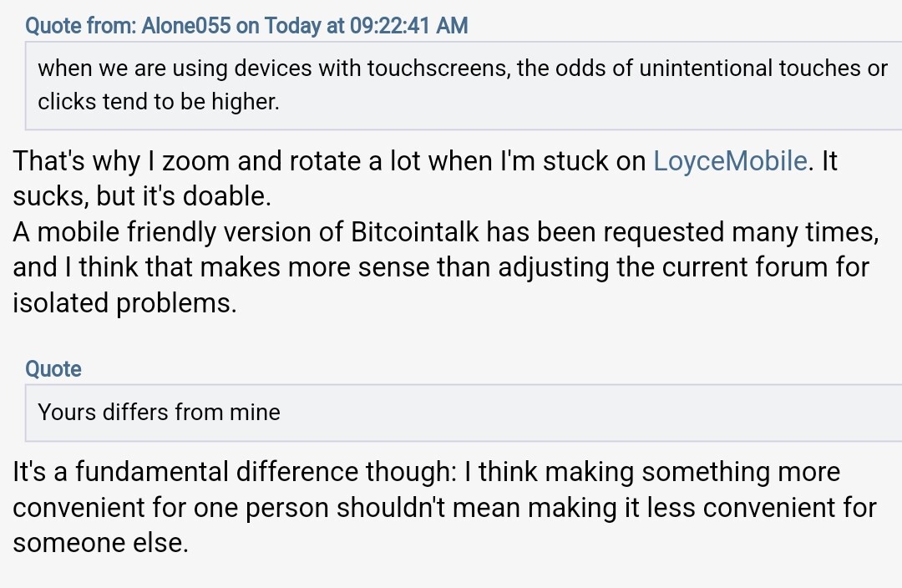The width and height of the screenshot is (902, 588).
Task: Click the second 'Quote' header label
Action: [x=53, y=369]
